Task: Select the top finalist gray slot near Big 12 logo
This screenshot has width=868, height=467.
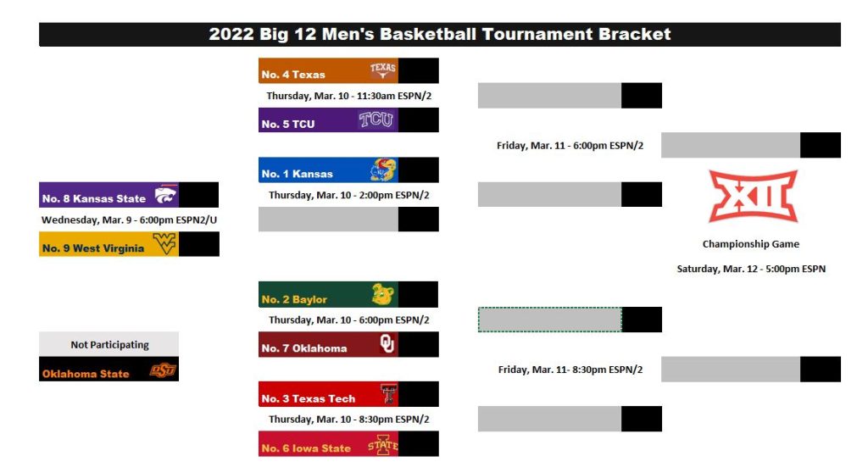Action: [731, 145]
